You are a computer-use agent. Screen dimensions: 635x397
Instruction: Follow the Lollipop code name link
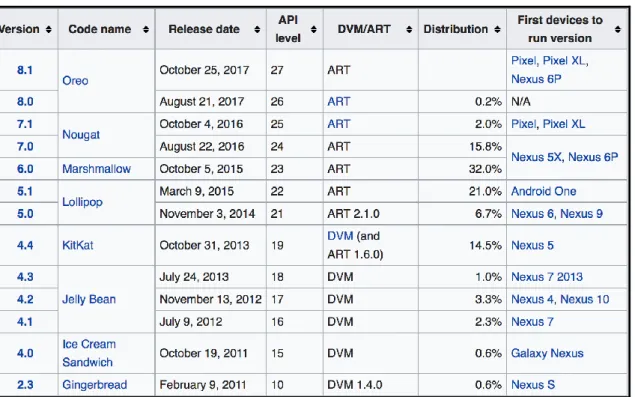click(82, 202)
